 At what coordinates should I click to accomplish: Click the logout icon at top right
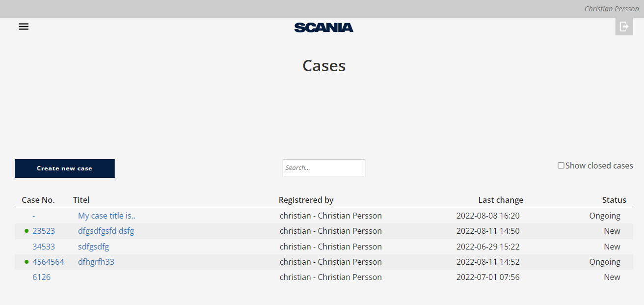point(624,27)
